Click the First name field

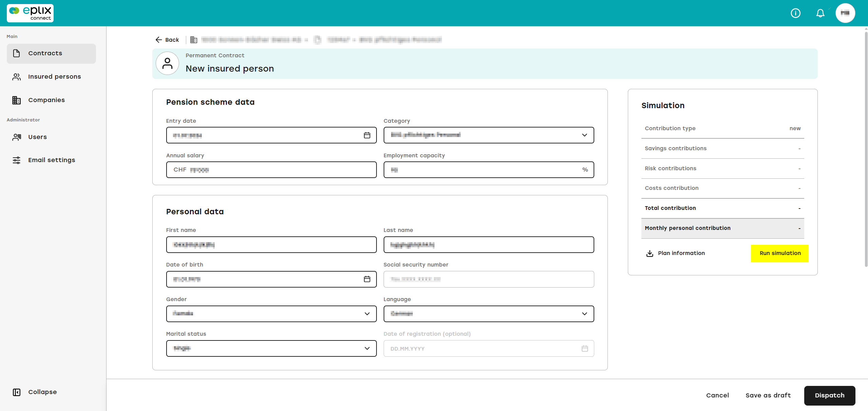coord(271,245)
